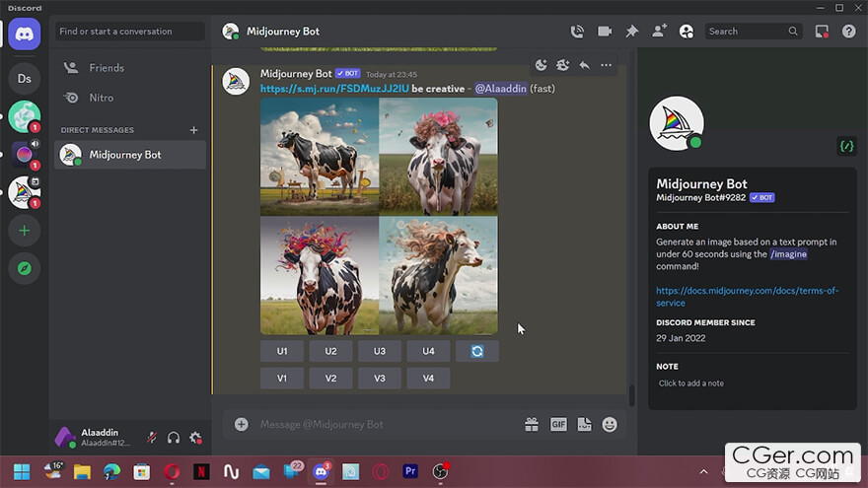This screenshot has height=488, width=868.
Task: Create variations with V4 button
Action: 428,379
